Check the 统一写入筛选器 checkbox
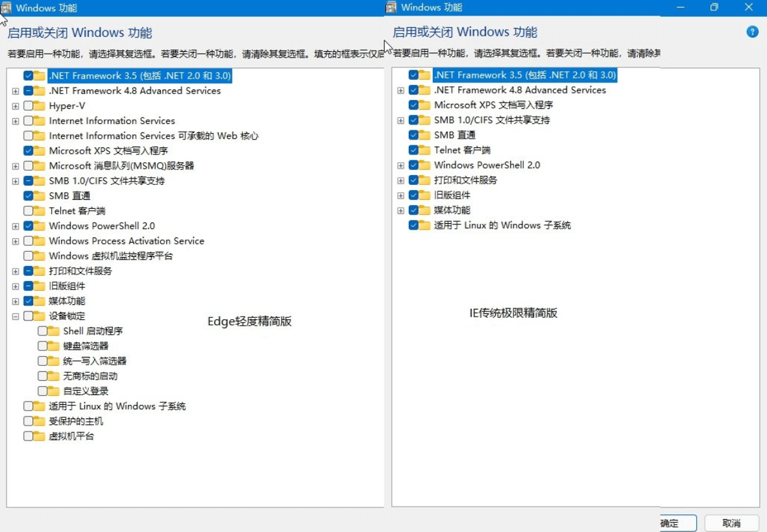 tap(43, 361)
